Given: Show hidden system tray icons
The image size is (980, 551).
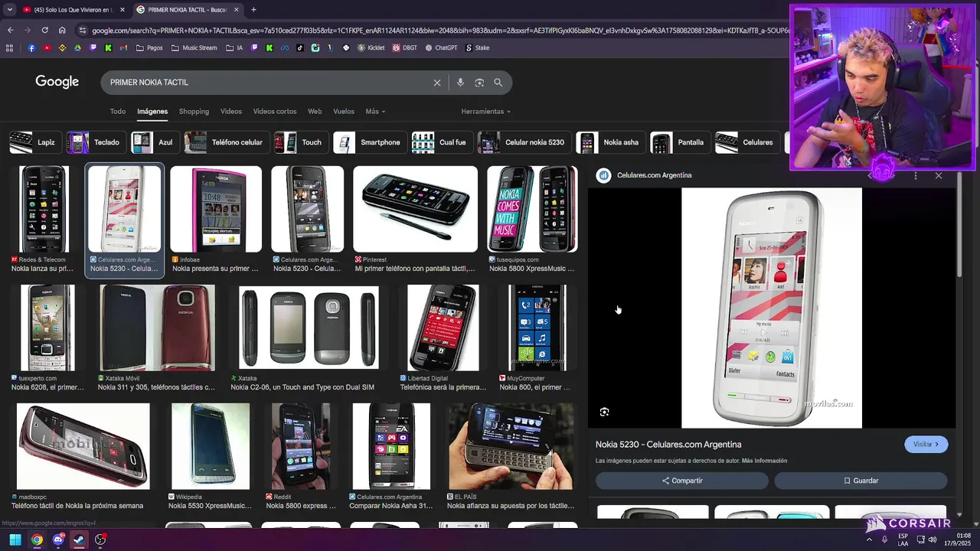Looking at the screenshot, I should point(869,540).
